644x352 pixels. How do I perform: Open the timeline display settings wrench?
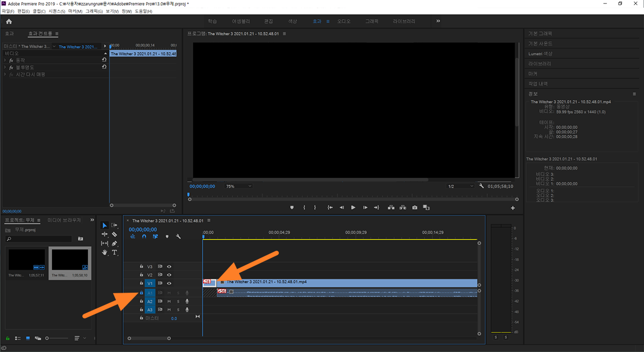pos(178,236)
